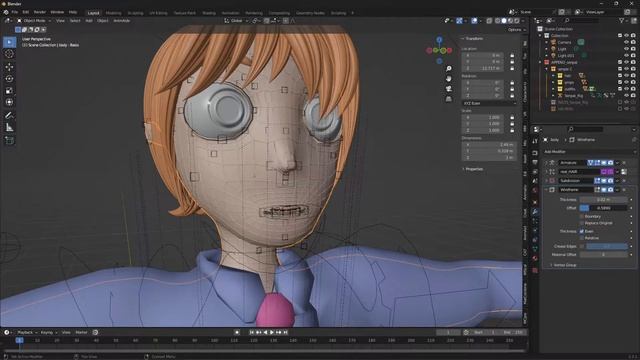Click the navigation gizmo Z axis

(x=439, y=40)
